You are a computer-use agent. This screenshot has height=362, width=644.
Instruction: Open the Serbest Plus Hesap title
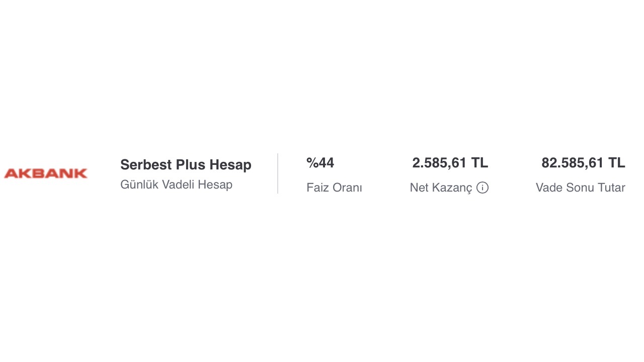tap(186, 165)
